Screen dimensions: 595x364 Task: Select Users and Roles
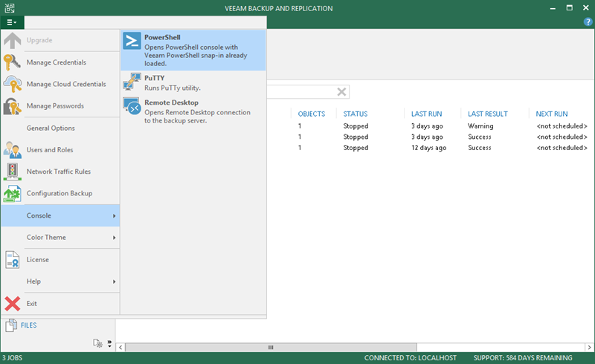click(60, 150)
